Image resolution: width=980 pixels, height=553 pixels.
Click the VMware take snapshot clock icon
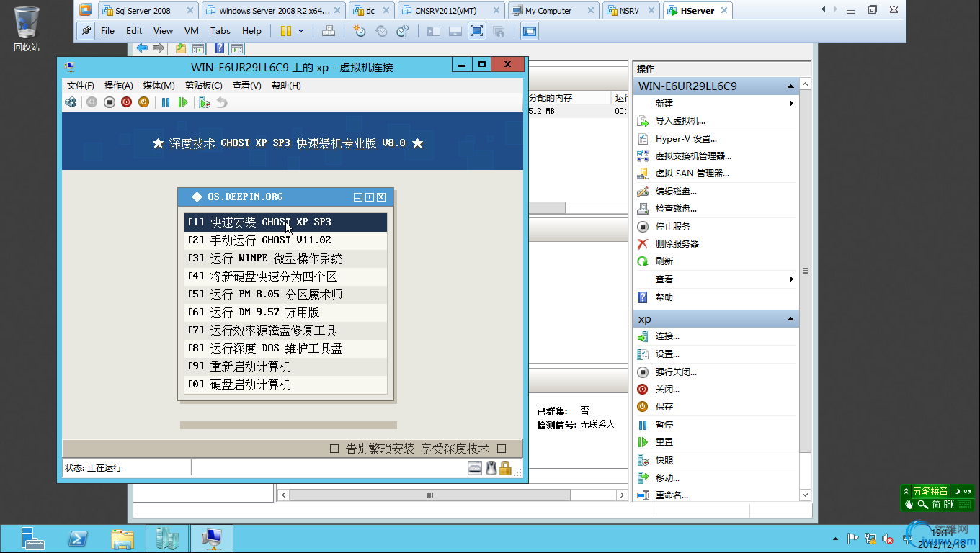359,31
